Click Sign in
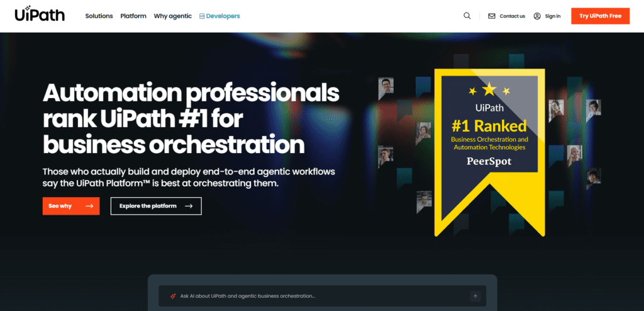 click(x=552, y=16)
